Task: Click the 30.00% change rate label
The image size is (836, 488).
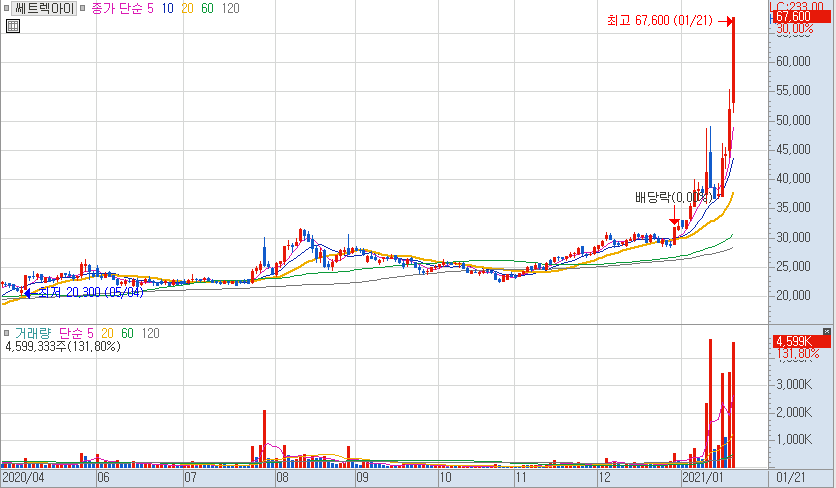Action: (795, 29)
